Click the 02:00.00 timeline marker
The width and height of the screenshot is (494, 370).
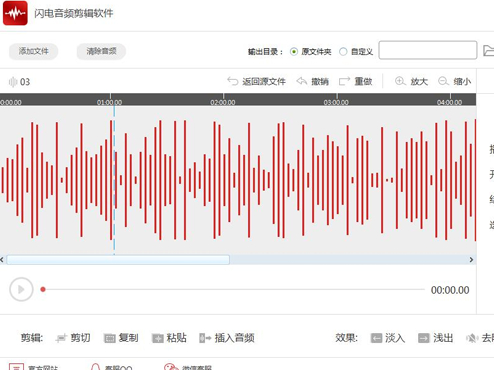click(223, 102)
